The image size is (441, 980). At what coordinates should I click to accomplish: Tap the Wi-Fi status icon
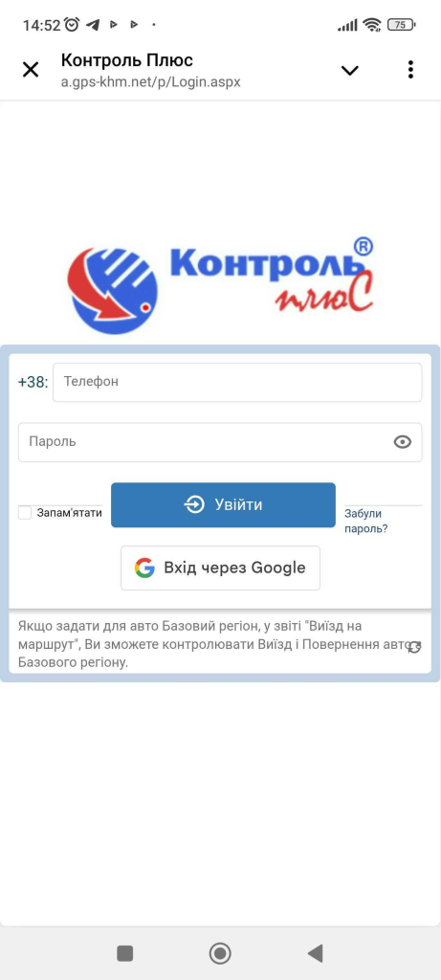pyautogui.click(x=372, y=25)
